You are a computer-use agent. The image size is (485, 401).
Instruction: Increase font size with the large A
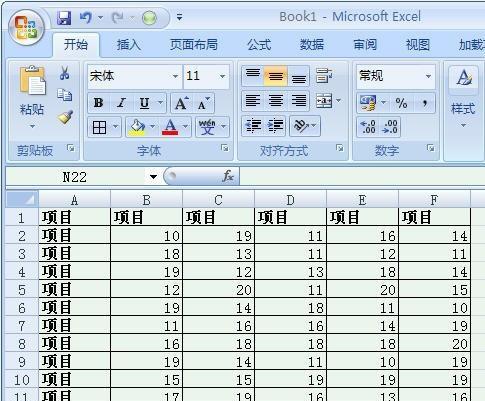(181, 103)
